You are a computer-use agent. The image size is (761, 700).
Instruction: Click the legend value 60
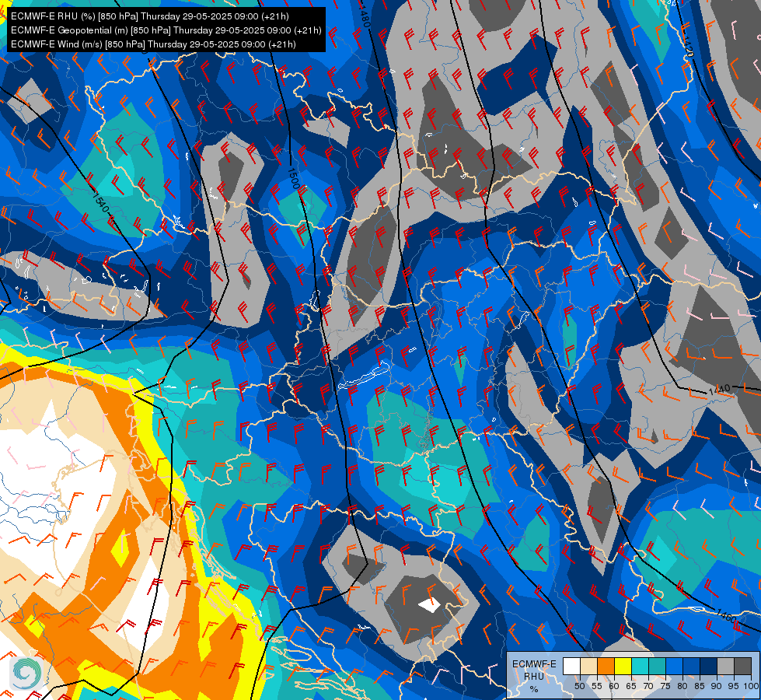[614, 686]
